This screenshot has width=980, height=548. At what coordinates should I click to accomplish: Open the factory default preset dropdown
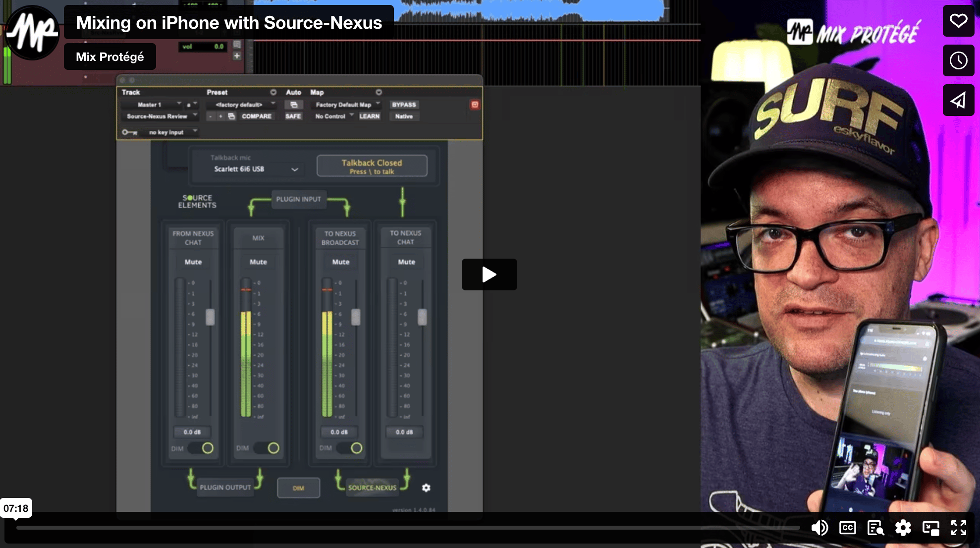[242, 105]
